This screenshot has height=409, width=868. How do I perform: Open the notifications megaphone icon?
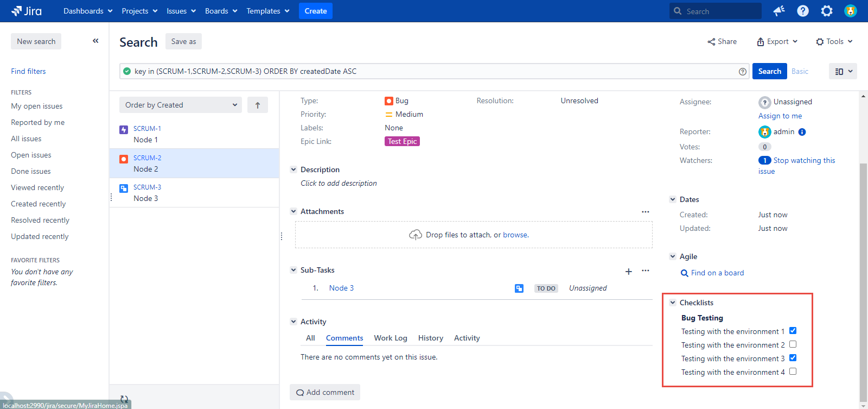click(x=779, y=11)
